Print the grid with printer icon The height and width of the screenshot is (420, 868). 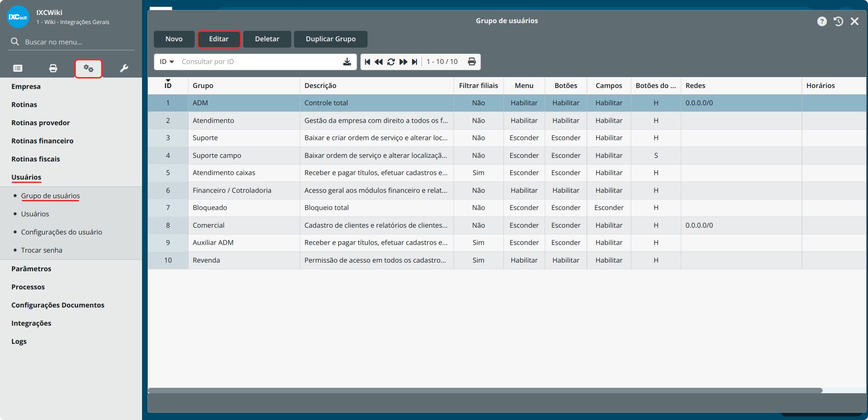(x=472, y=62)
